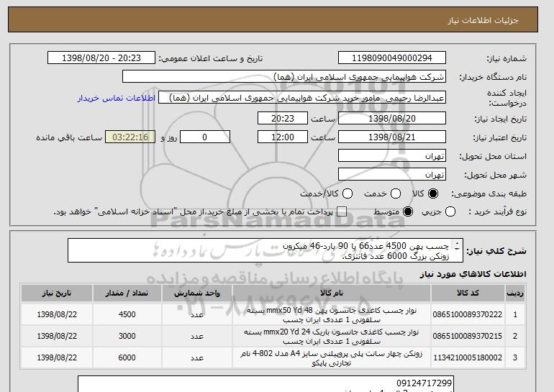This screenshot has width=554, height=392.
Task: Select the جزیی purchase type radio
Action: click(450, 212)
